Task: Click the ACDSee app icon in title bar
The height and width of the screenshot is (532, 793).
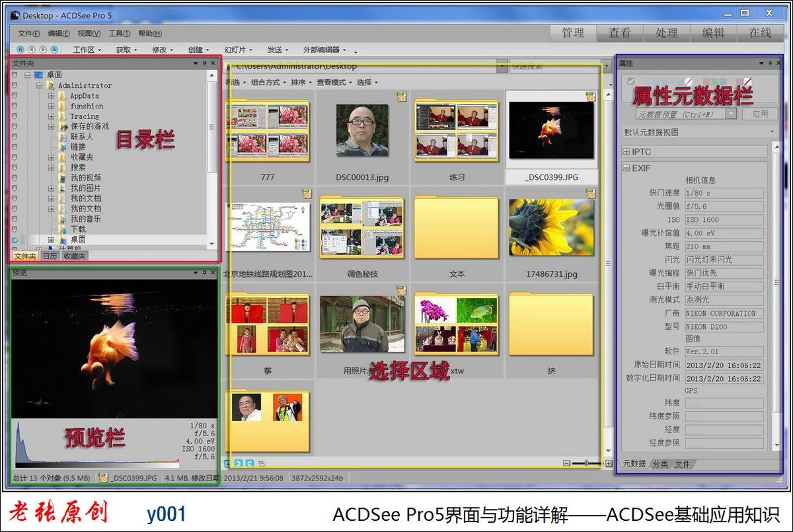Action: [x=15, y=15]
